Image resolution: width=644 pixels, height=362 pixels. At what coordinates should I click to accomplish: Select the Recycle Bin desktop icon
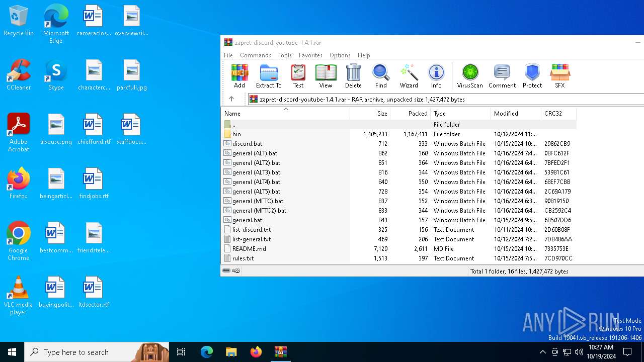point(19,21)
